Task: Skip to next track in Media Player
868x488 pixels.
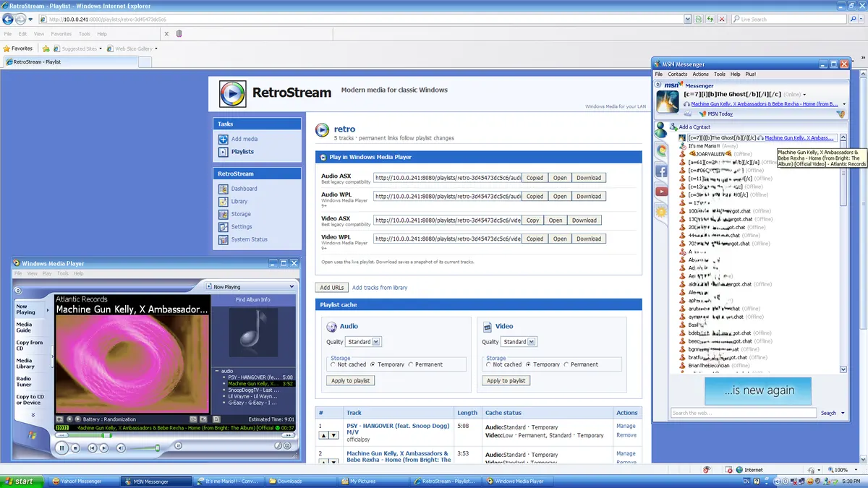Action: coord(103,448)
